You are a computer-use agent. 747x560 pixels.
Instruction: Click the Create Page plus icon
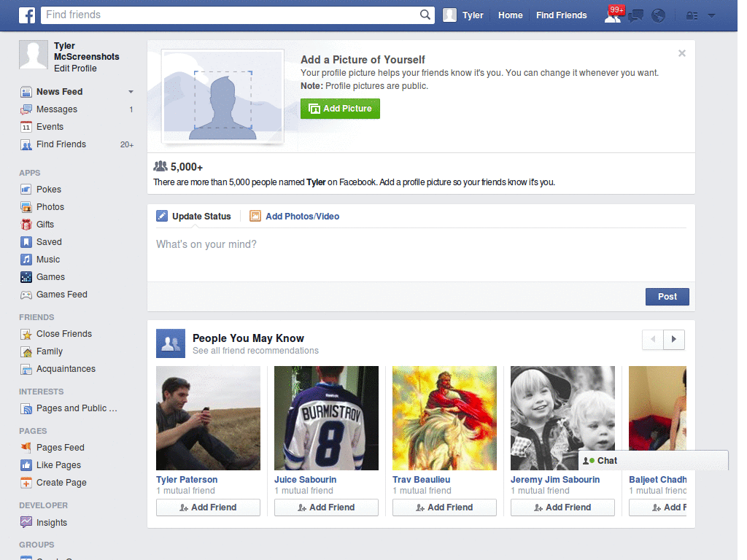[26, 483]
